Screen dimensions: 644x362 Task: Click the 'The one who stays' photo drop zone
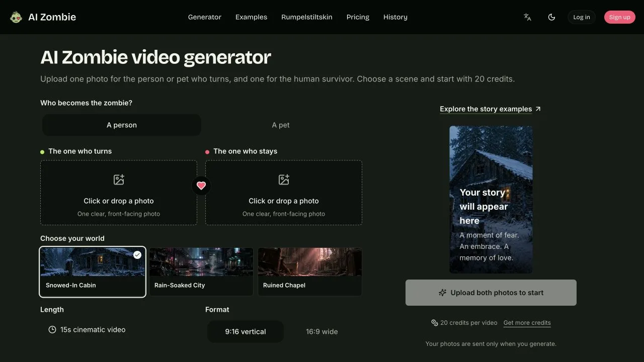click(284, 193)
